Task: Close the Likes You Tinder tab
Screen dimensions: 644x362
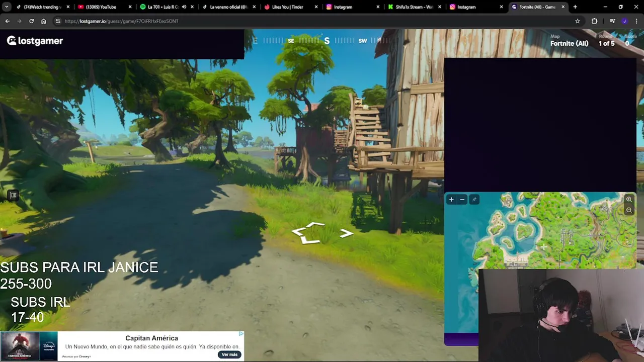Action: (x=316, y=7)
